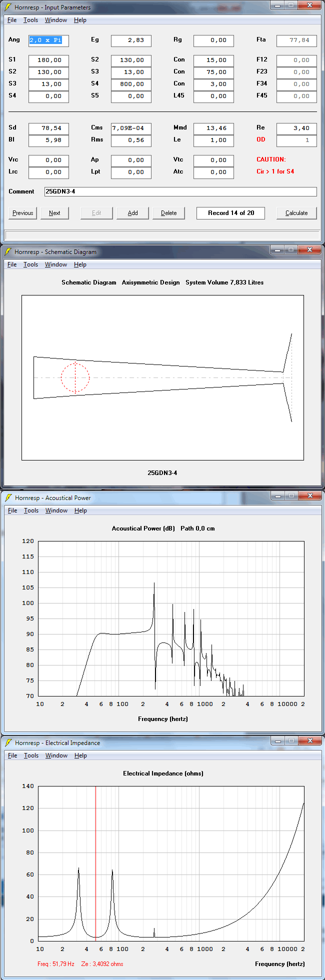The image size is (325, 980).
Task: Click the Calculate button
Action: coord(296,213)
